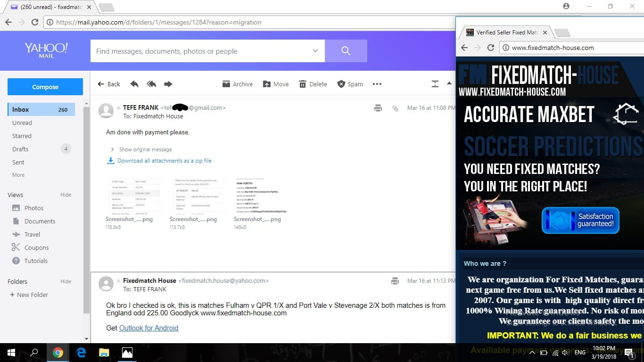Open Coupons view
This screenshot has height=362, width=644.
click(x=36, y=247)
